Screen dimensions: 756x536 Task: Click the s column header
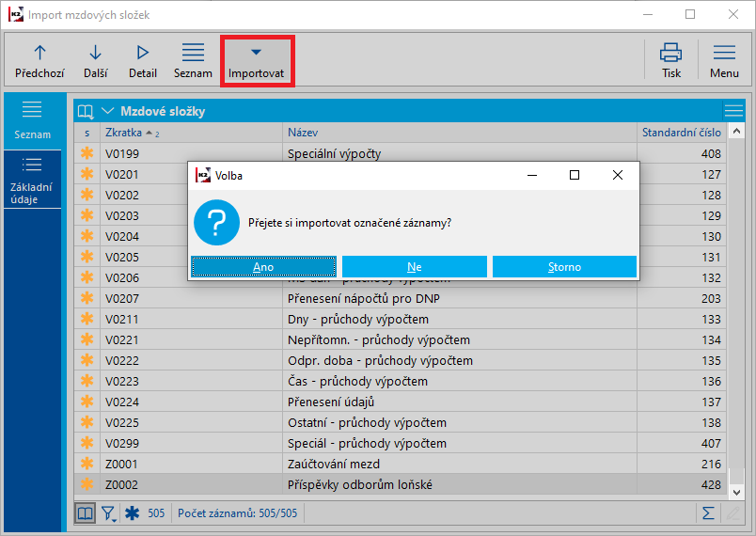[87, 133]
